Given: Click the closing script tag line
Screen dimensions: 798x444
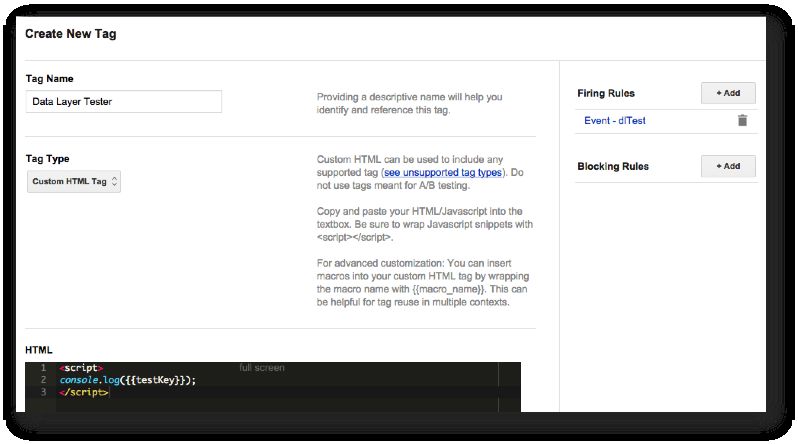Looking at the screenshot, I should click(83, 392).
